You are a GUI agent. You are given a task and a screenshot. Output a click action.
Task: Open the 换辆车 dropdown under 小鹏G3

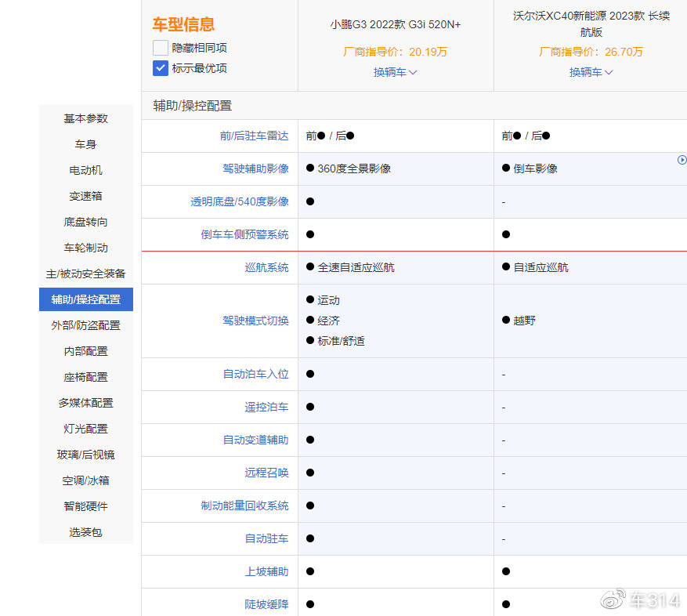395,72
